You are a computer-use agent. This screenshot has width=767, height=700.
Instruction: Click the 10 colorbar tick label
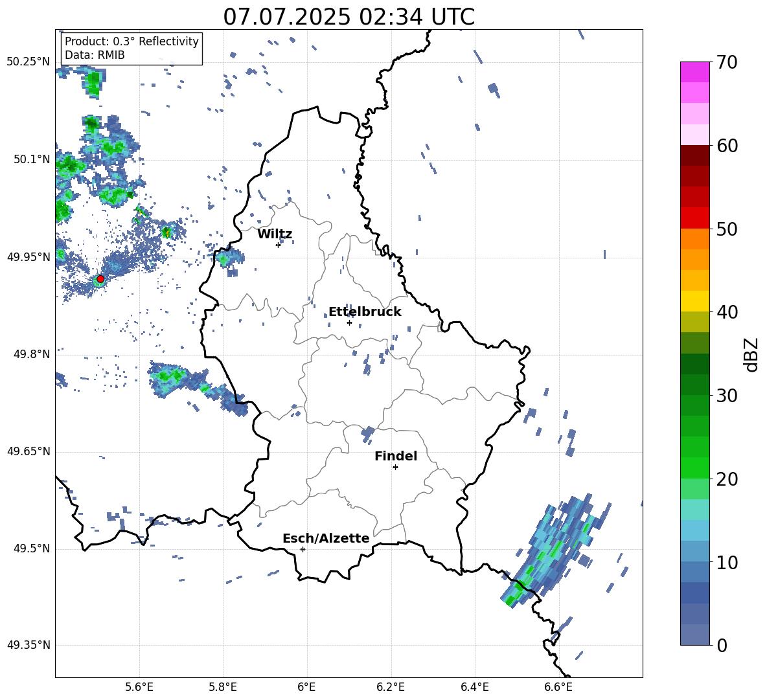tap(727, 562)
